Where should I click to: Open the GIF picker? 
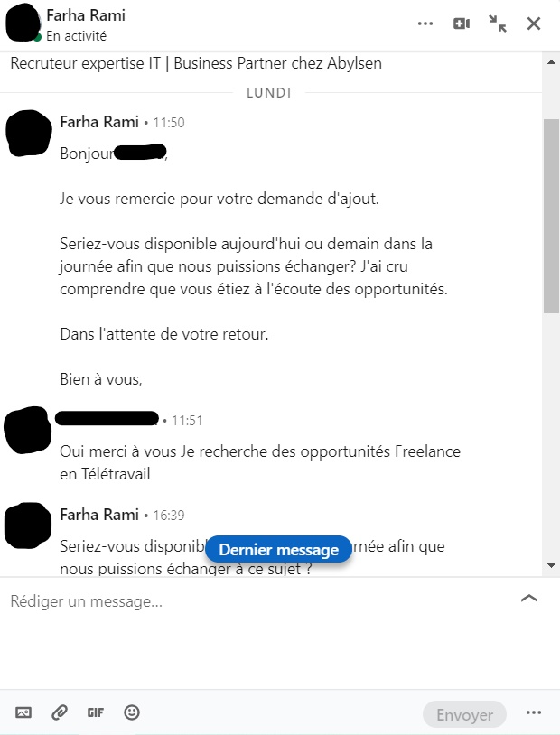95,712
